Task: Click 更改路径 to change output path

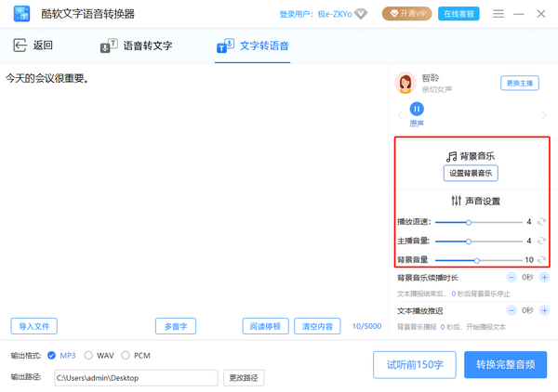Action: (x=244, y=378)
